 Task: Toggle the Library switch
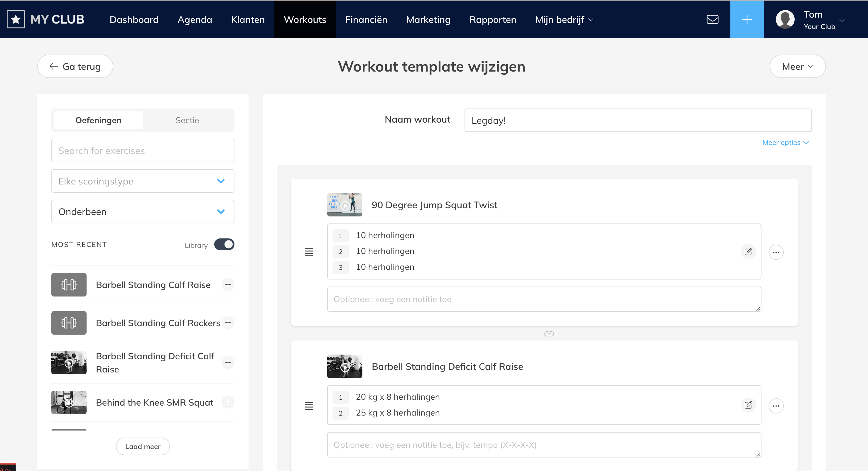pos(224,244)
